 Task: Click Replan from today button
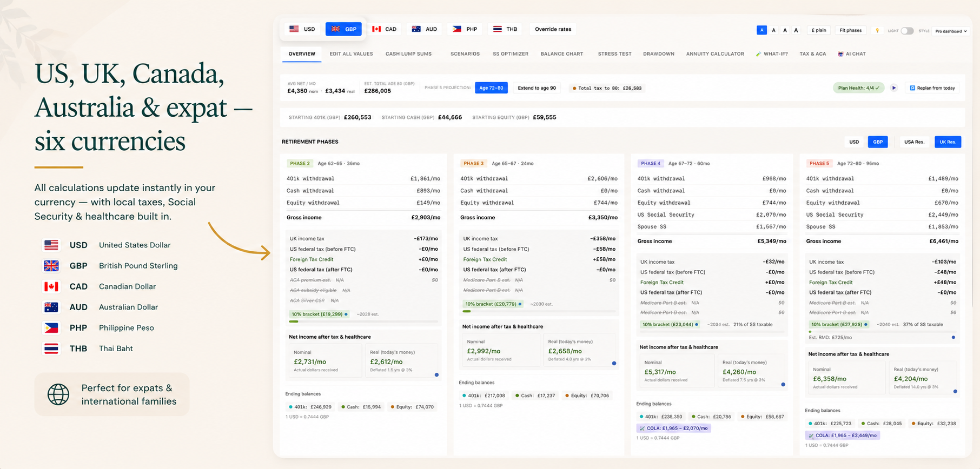(932, 88)
